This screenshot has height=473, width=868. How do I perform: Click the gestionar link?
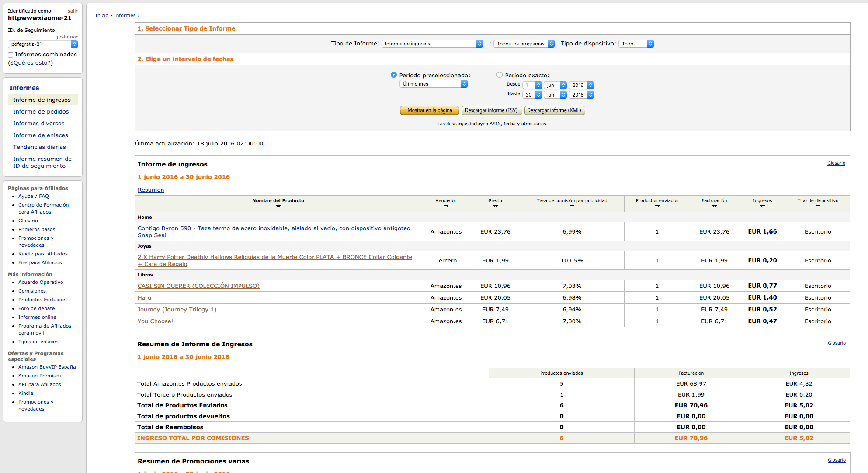point(66,37)
